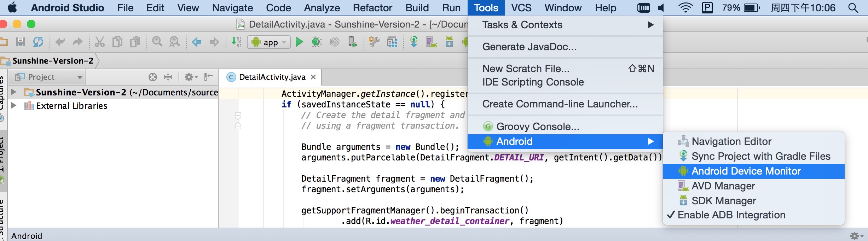The width and height of the screenshot is (868, 241).
Task: Open SDK Manager from the toolbar icon
Action: (449, 42)
